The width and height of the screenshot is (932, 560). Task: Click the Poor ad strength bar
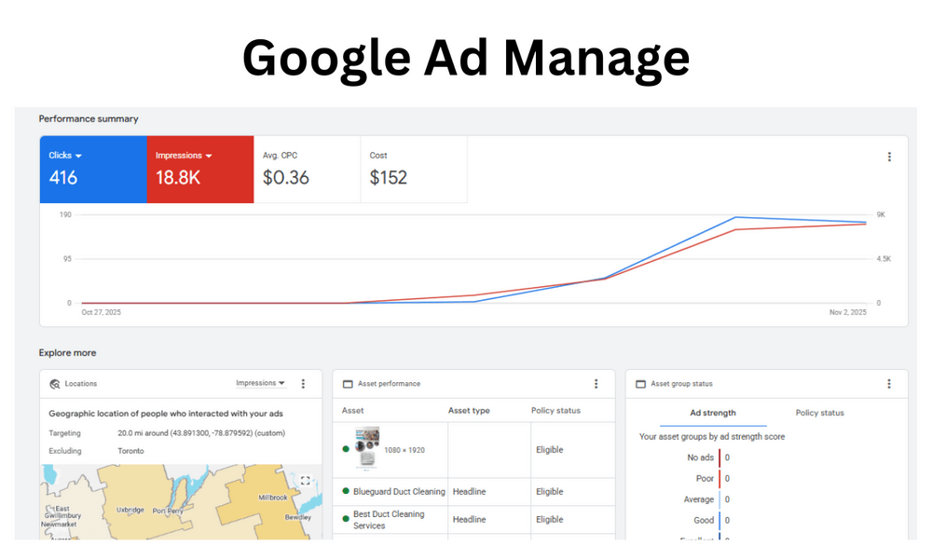[x=720, y=479]
